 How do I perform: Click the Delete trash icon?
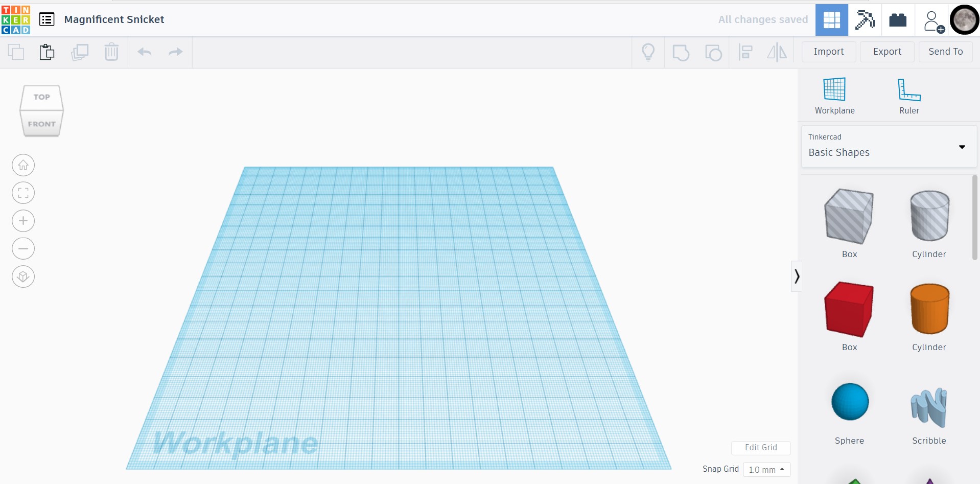pyautogui.click(x=111, y=52)
